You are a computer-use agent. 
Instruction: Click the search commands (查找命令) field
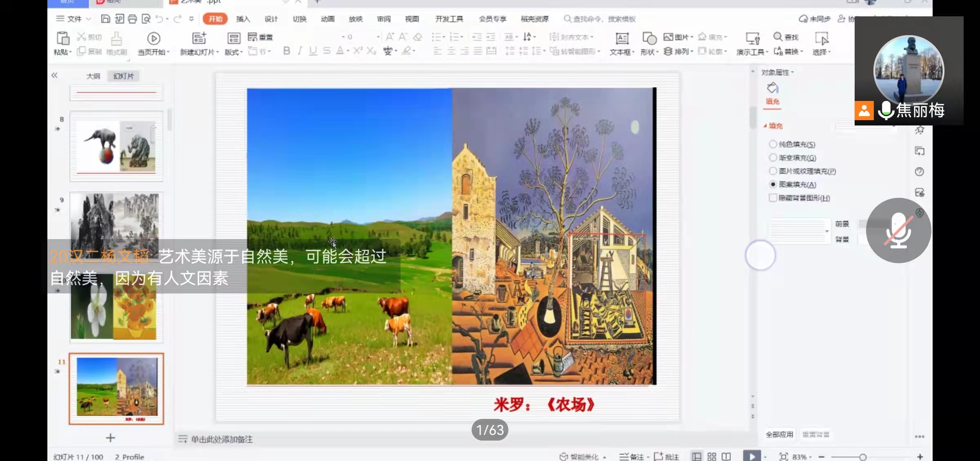click(x=600, y=19)
